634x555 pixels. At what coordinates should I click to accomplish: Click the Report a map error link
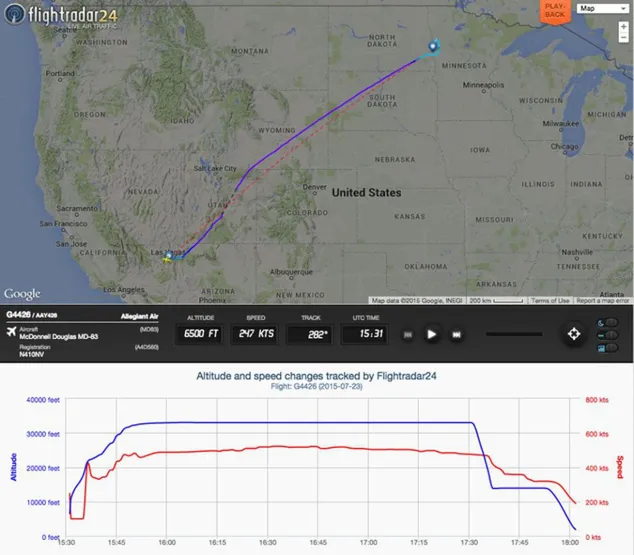point(602,300)
